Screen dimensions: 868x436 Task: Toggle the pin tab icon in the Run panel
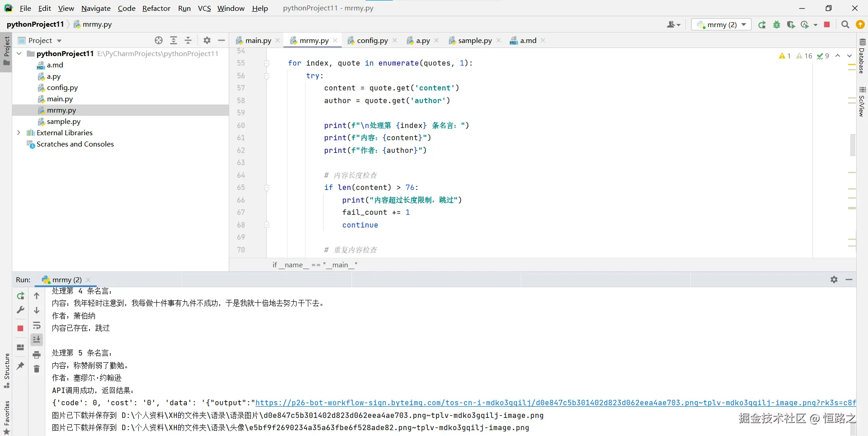click(x=20, y=366)
